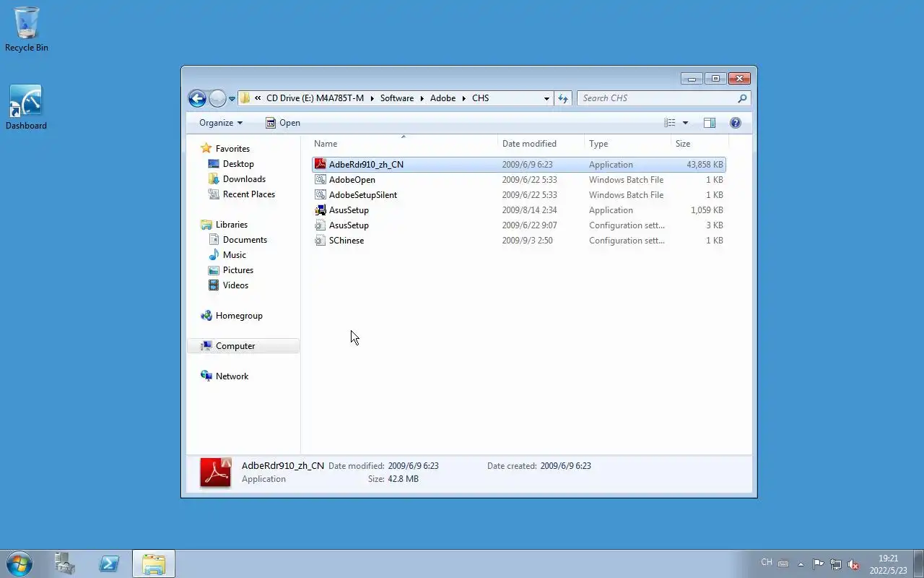The height and width of the screenshot is (578, 924).
Task: Click Libraries in navigation pane
Action: pyautogui.click(x=231, y=225)
